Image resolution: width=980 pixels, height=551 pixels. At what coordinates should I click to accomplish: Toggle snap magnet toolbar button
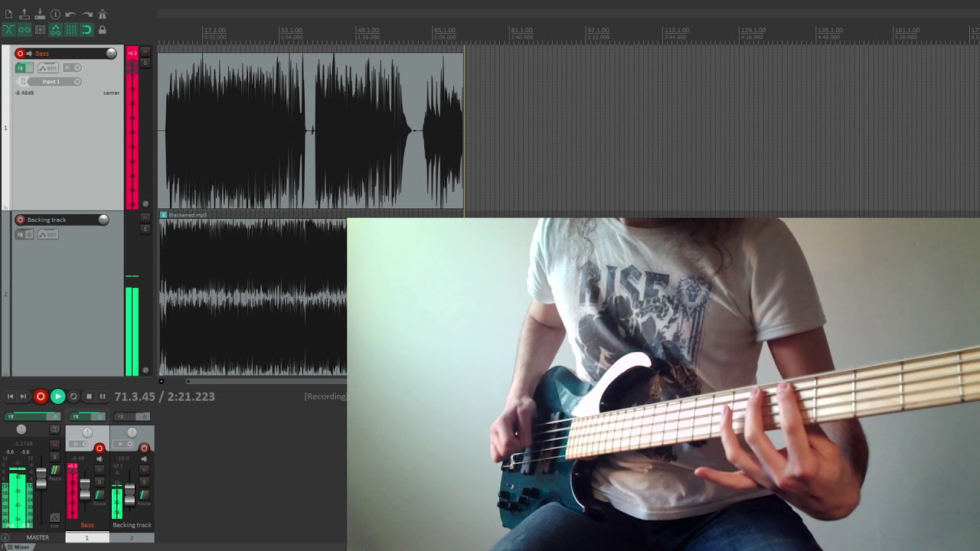click(x=87, y=29)
